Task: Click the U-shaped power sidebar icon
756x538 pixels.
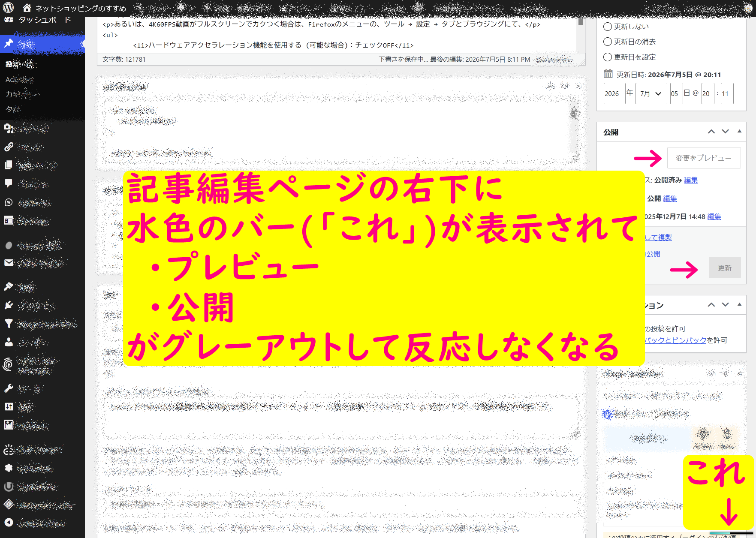Action: [x=9, y=487]
